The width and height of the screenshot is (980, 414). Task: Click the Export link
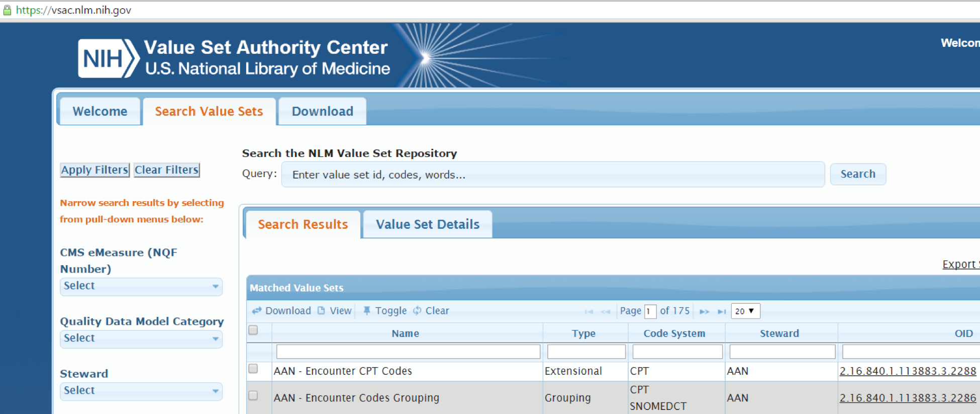[960, 264]
